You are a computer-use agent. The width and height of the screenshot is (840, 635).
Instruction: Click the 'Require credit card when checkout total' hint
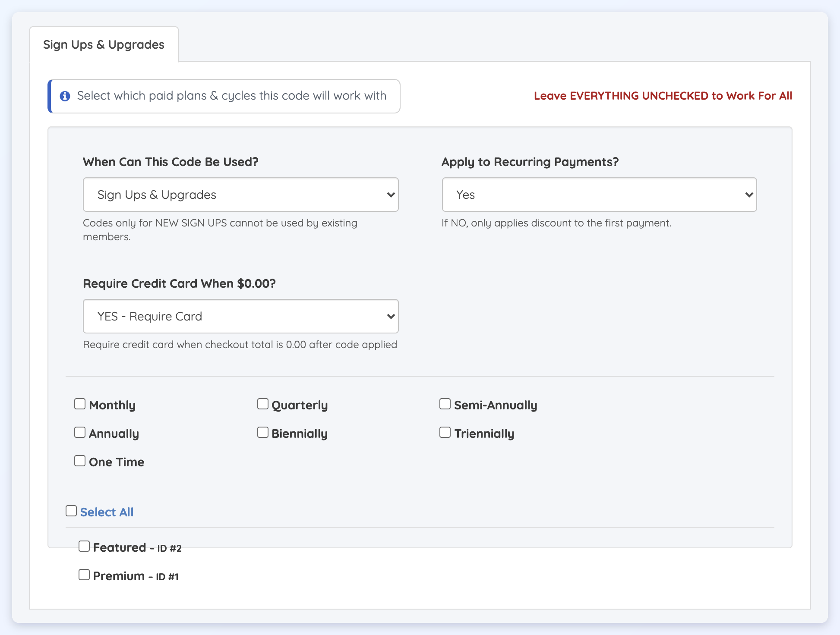coord(240,345)
